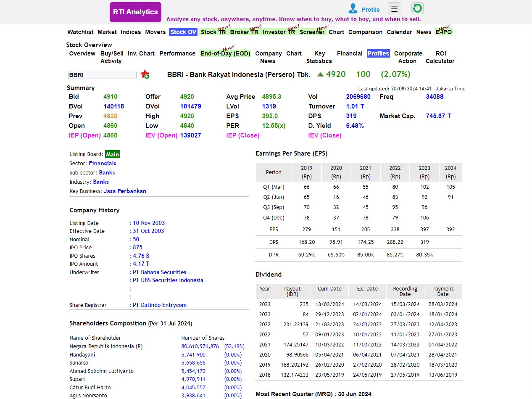Click the Market Cap. value 745.67 T

[x=438, y=116]
